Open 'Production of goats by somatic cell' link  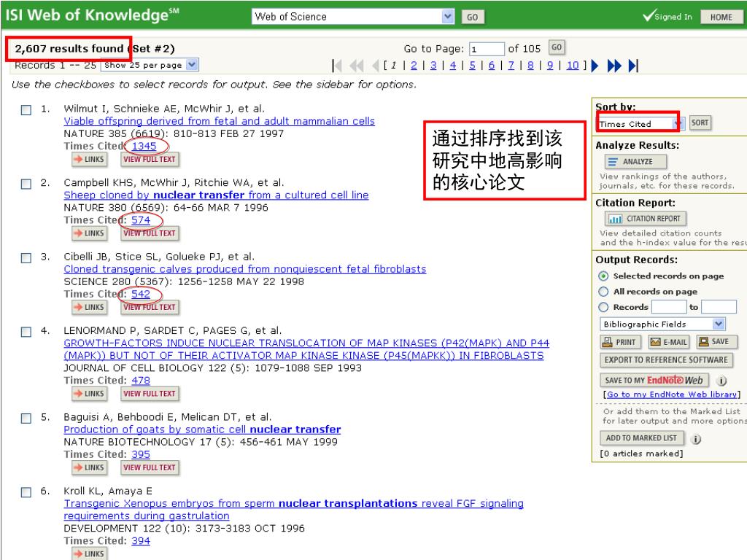(203, 429)
